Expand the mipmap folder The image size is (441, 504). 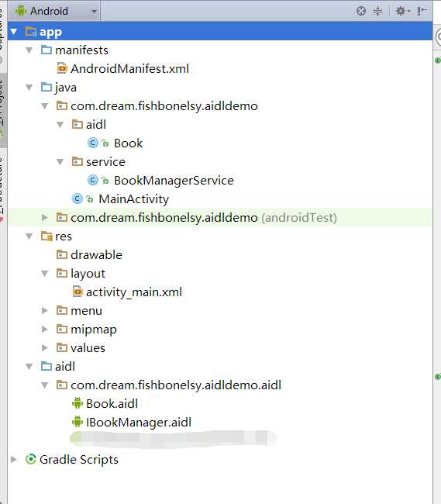click(x=45, y=330)
